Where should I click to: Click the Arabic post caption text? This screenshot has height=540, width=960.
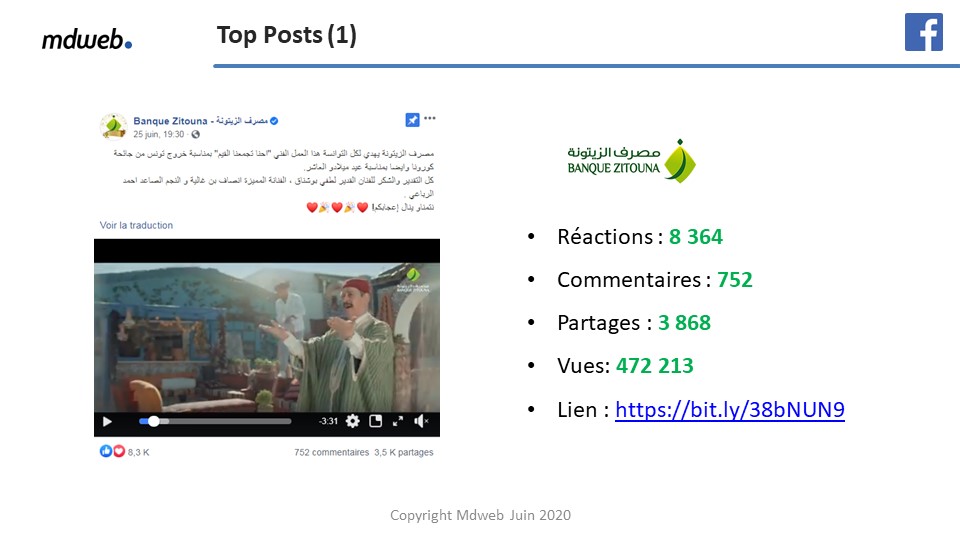click(x=274, y=180)
